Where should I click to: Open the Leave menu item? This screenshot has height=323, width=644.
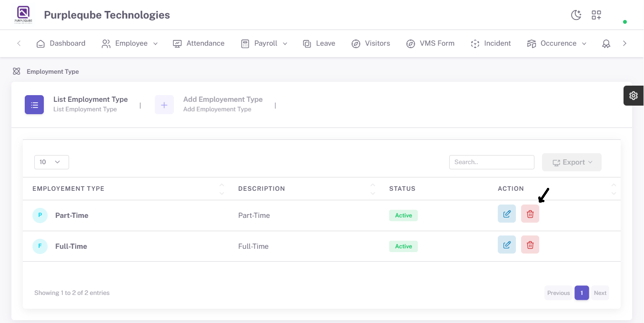[319, 43]
